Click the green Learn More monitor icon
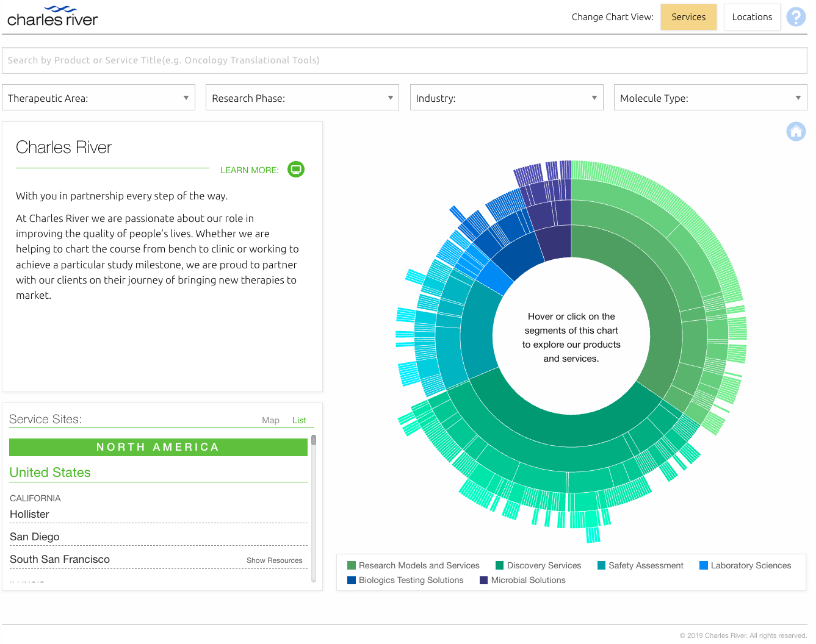Image resolution: width=816 pixels, height=644 pixels. click(296, 170)
